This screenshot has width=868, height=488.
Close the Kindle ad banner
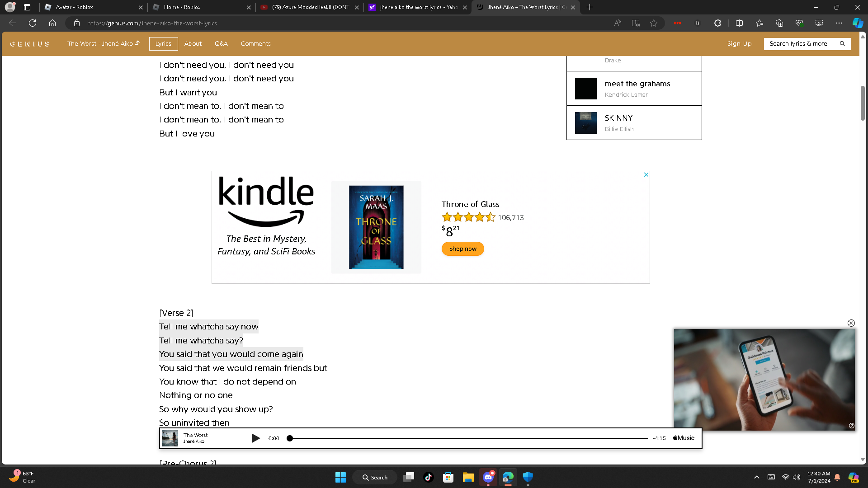point(646,175)
